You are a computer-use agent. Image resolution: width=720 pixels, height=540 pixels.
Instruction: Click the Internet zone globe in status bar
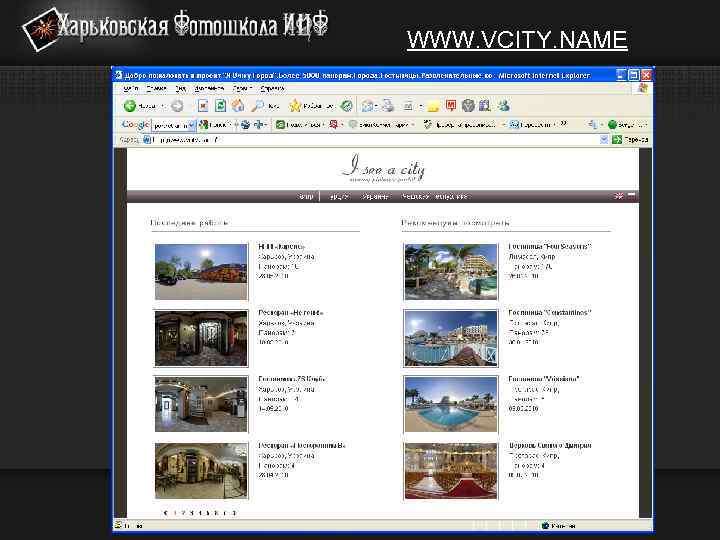tap(545, 525)
